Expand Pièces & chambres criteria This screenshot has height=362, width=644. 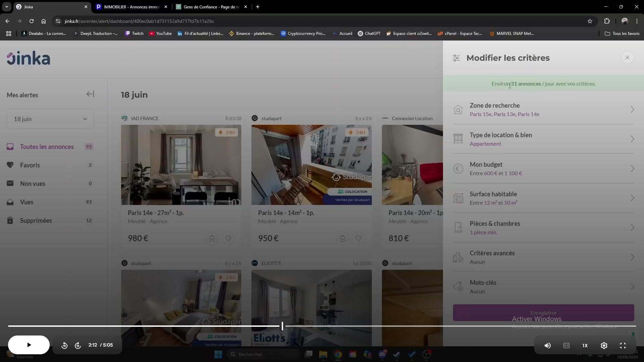tap(543, 228)
